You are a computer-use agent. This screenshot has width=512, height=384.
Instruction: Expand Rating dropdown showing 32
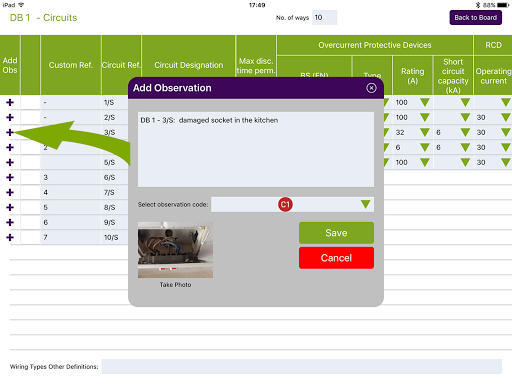click(425, 132)
